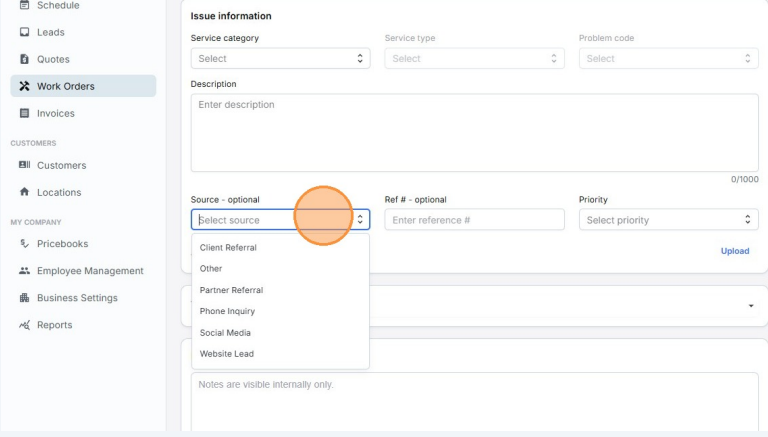Pick Social Media as the source

pos(225,332)
